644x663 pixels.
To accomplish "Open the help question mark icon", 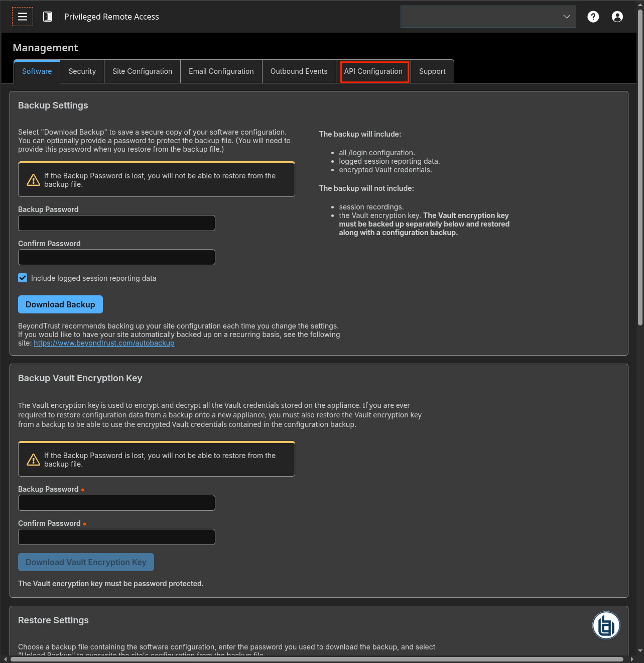I will tap(593, 17).
